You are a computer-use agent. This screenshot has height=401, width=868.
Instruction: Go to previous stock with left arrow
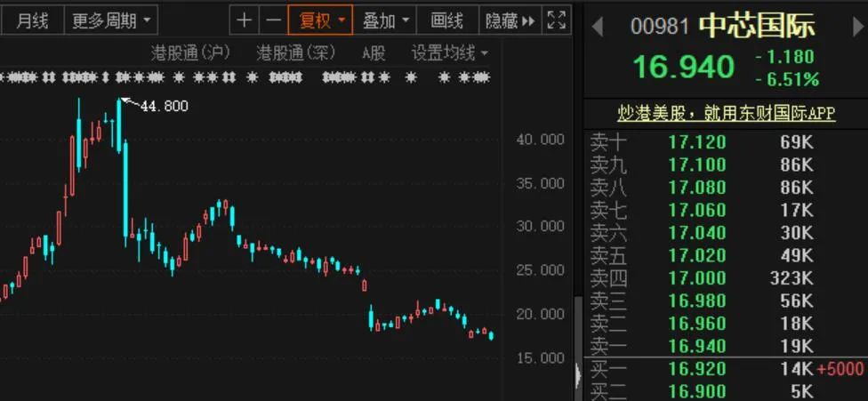597,27
